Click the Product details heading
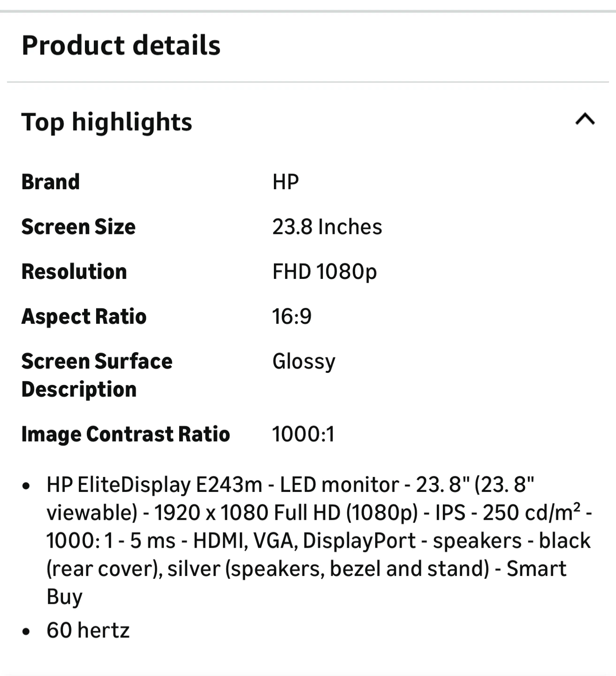 [121, 46]
